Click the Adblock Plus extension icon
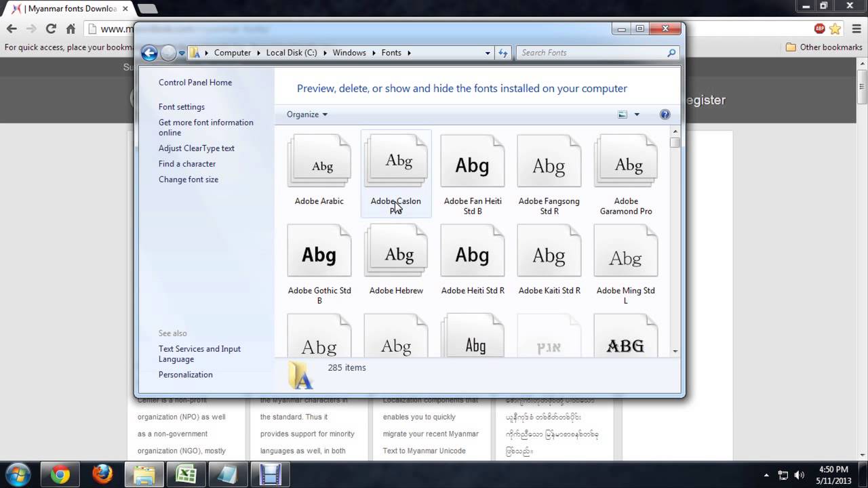The height and width of the screenshot is (488, 868). [x=820, y=28]
